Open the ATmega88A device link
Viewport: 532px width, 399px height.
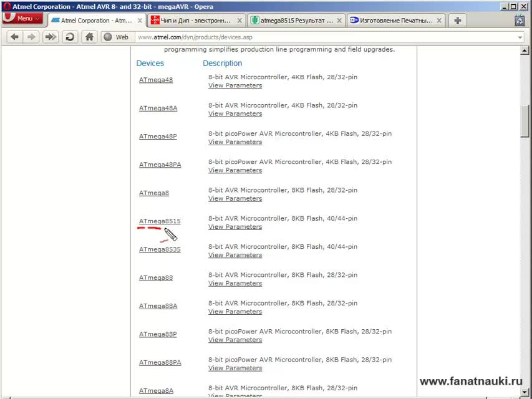158,306
